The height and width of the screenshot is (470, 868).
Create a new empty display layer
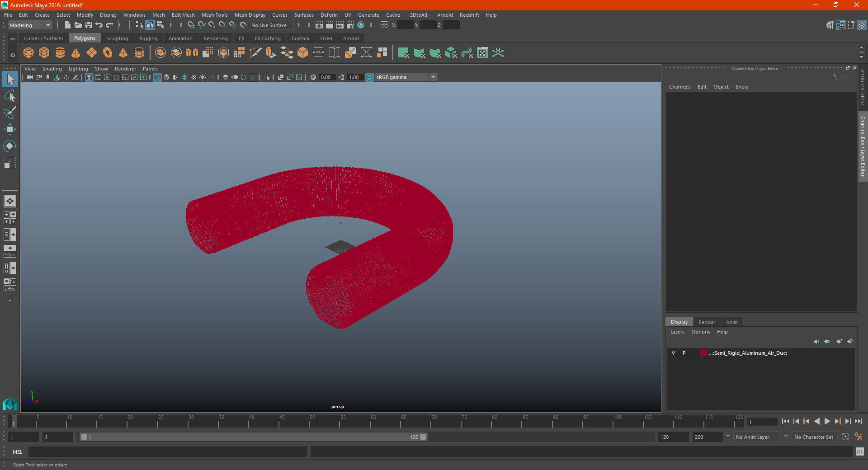pos(840,341)
